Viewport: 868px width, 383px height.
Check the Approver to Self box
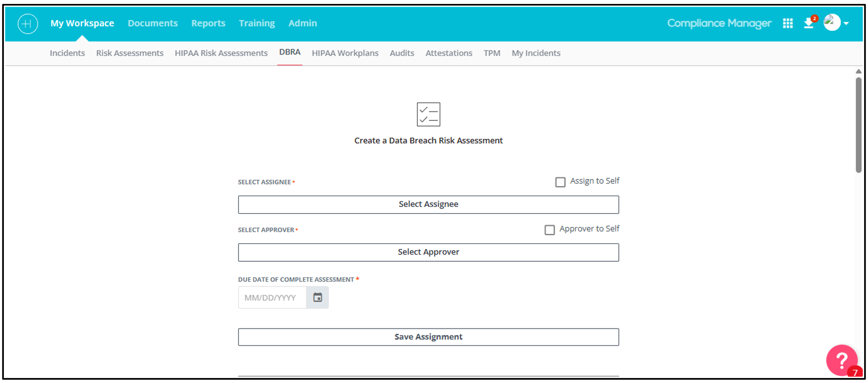[x=550, y=230]
